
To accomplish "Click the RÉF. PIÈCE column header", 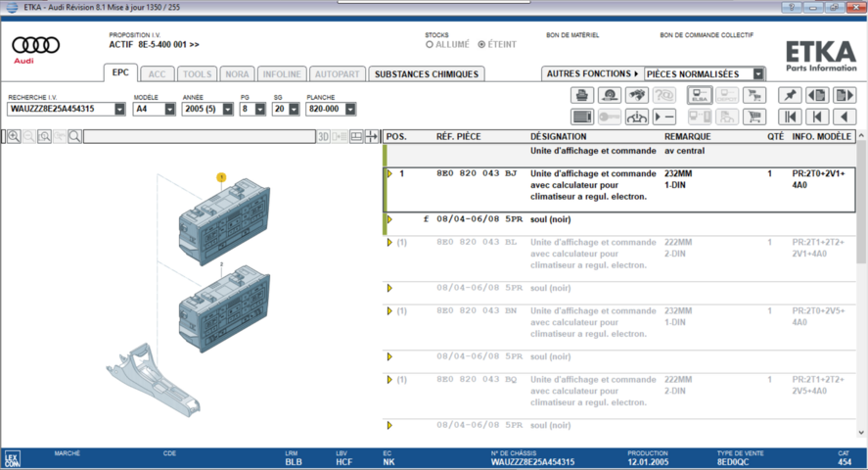I will click(x=458, y=137).
